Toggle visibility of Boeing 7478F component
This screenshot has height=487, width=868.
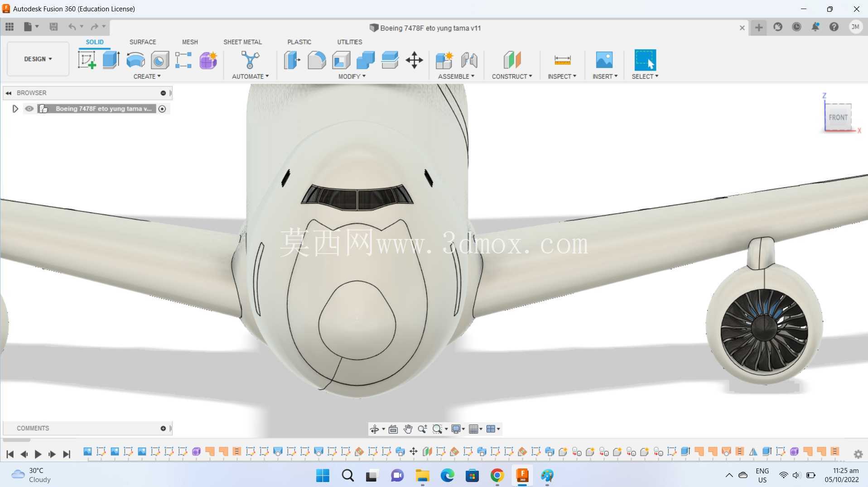(x=29, y=109)
